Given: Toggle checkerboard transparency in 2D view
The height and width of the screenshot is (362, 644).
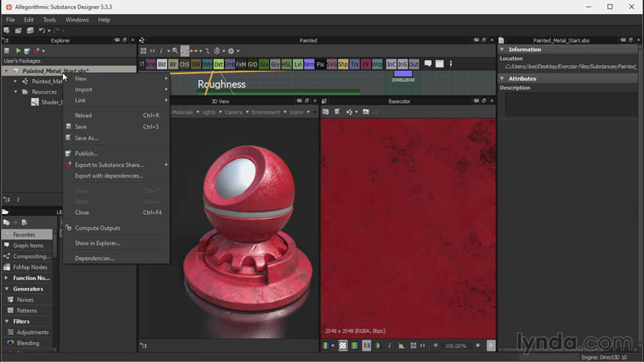Looking at the screenshot, I should pyautogui.click(x=343, y=346).
